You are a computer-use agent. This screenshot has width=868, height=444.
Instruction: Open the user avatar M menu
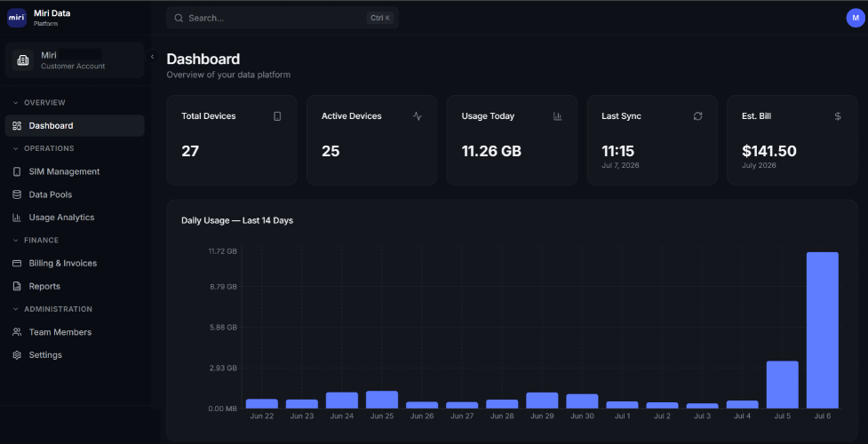(x=856, y=18)
